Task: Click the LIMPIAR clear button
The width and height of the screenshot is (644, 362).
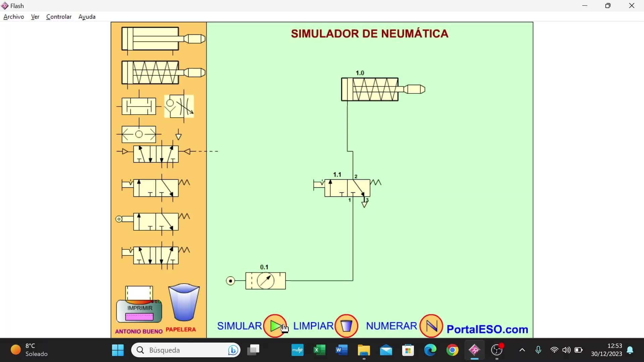Action: (x=346, y=325)
